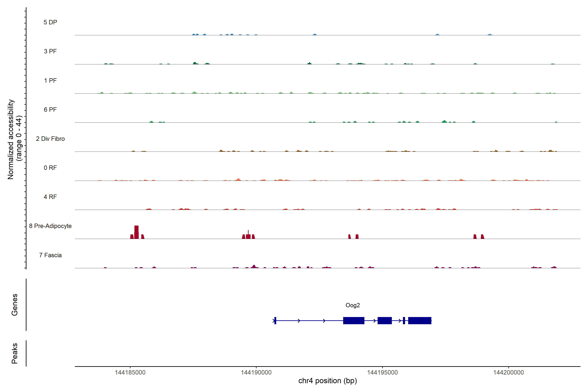The height and width of the screenshot is (392, 588).
Task: Click the 4 RF track label
Action: (50, 197)
